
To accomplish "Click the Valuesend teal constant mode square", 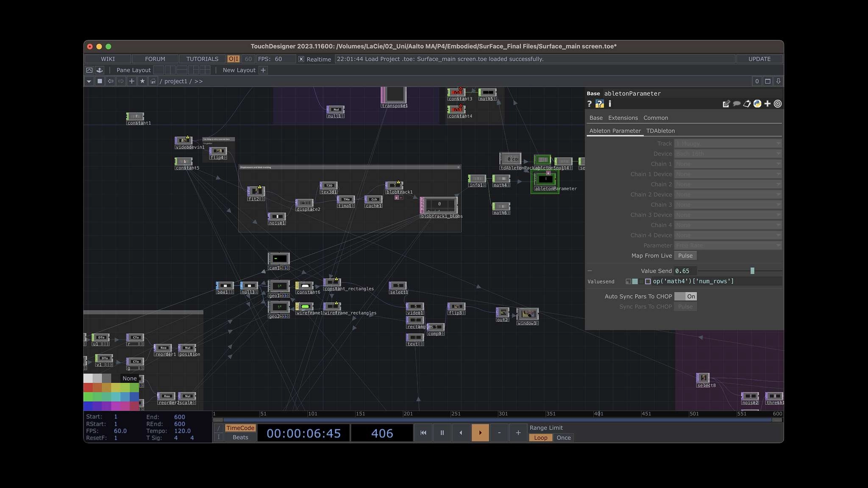I will click(635, 281).
